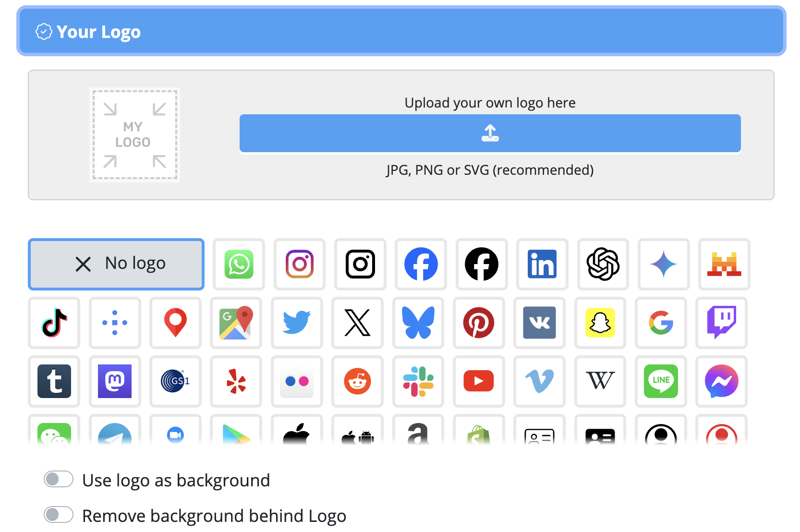The width and height of the screenshot is (800, 532).
Task: Select the WhatsApp logo
Action: (239, 264)
